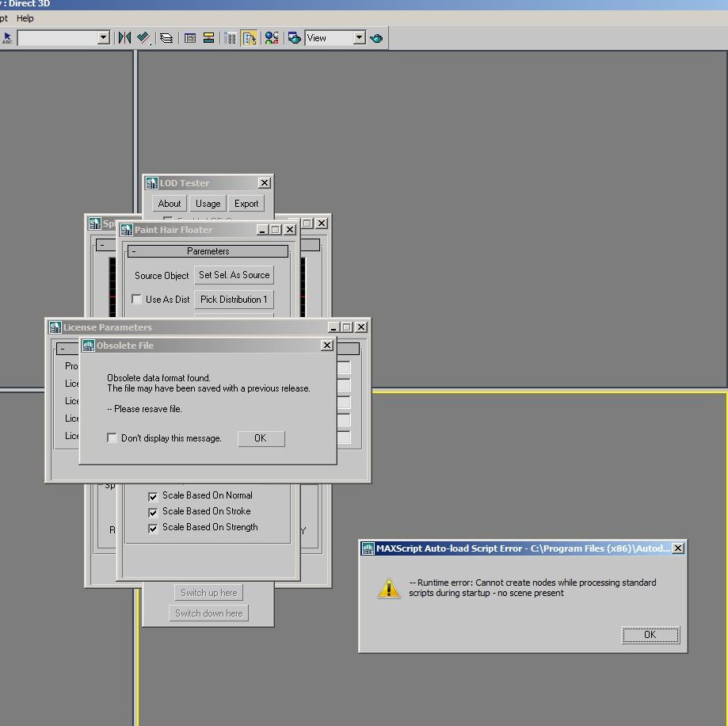This screenshot has width=728, height=726.
Task: Click the LOD Tester title bar icon
Action: pos(152,183)
